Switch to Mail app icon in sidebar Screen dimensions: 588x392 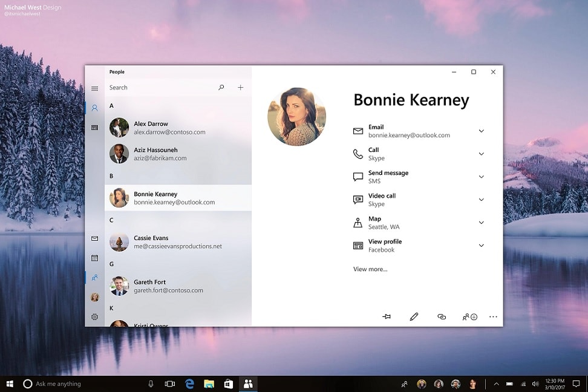tap(94, 238)
